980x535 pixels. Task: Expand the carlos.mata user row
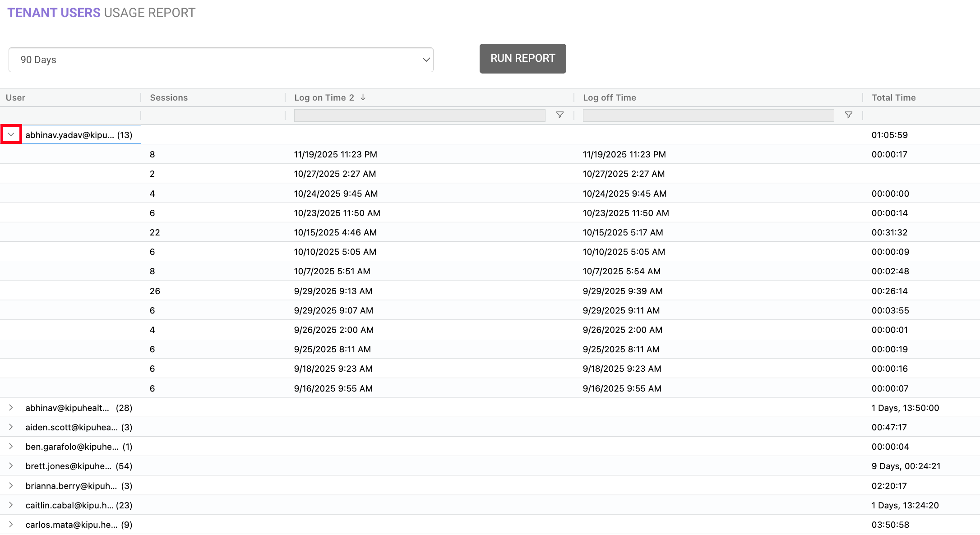click(x=11, y=525)
